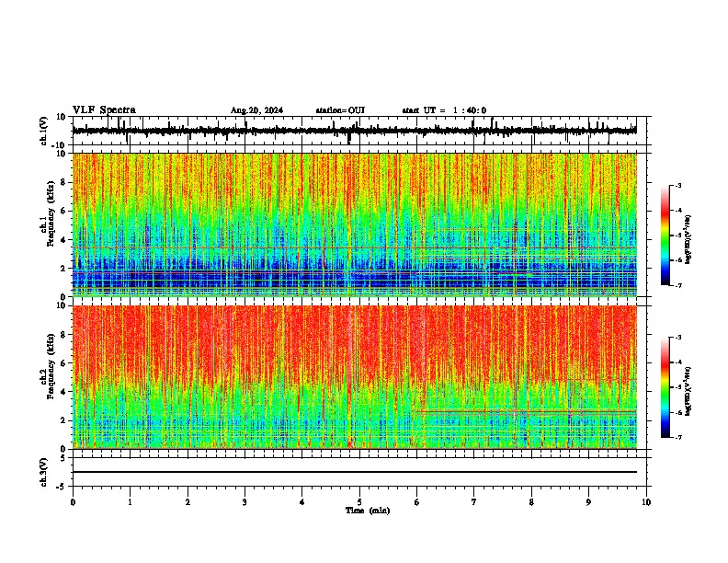
Task: Click the "-3" label on ch.1 color bar
Action: click(677, 186)
